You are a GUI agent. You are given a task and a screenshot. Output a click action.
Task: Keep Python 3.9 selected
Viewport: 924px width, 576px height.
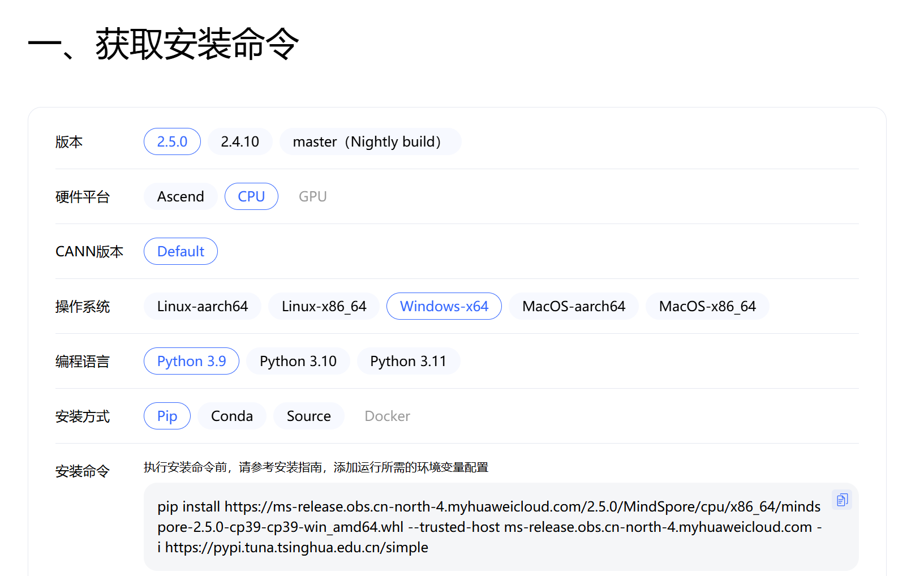tap(191, 361)
